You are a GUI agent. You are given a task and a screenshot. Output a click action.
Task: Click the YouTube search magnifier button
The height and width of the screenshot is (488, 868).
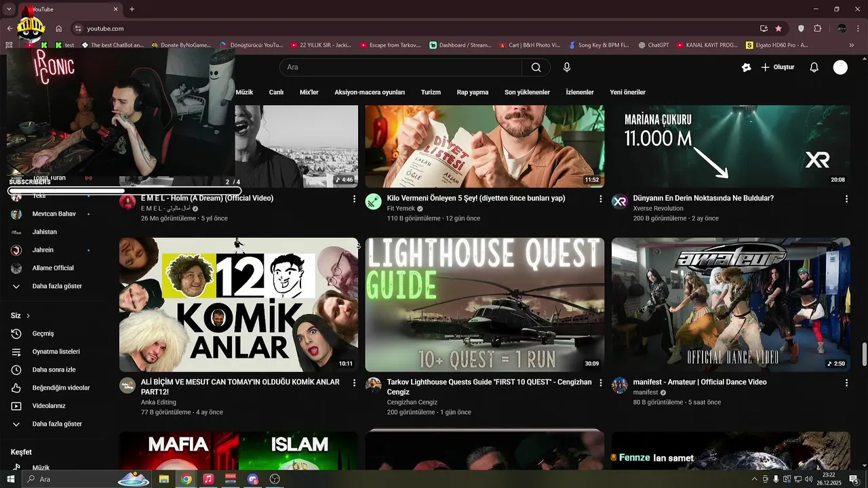coord(536,67)
